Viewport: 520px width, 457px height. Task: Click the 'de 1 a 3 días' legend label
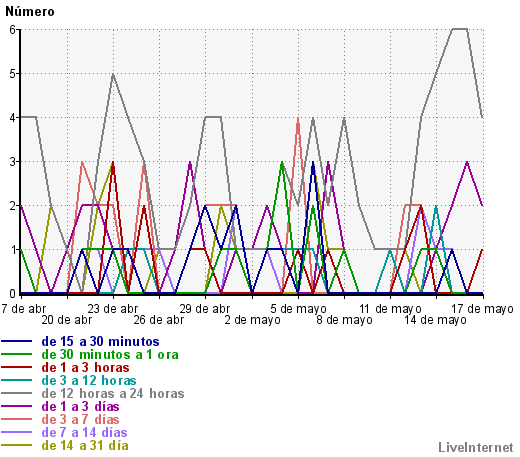click(80, 407)
